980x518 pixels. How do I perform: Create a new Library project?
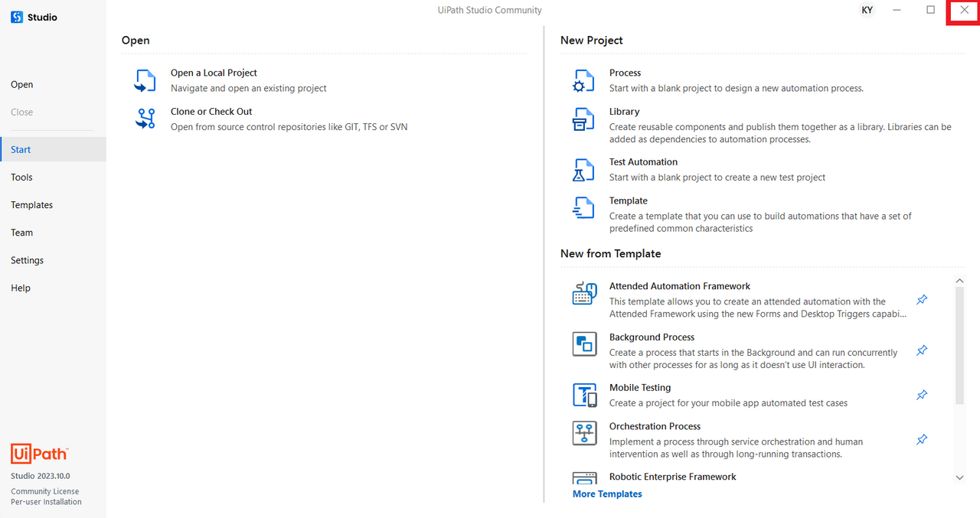624,111
